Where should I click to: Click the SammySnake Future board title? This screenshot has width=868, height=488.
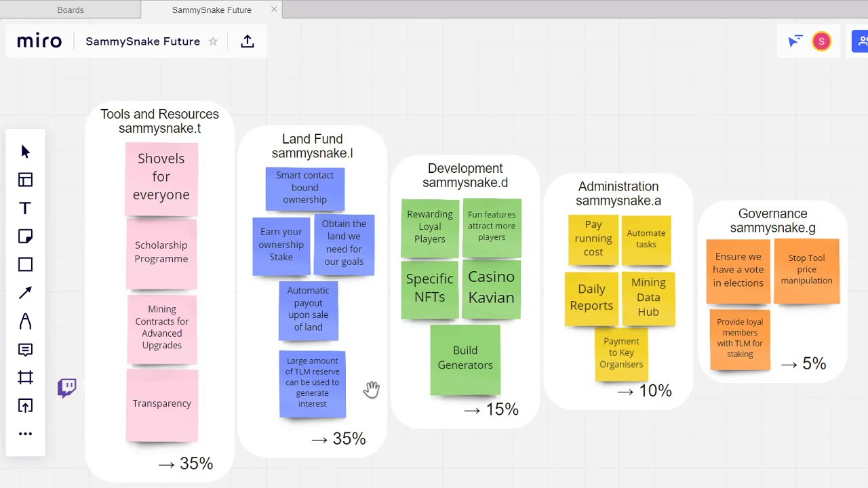pyautogui.click(x=142, y=41)
